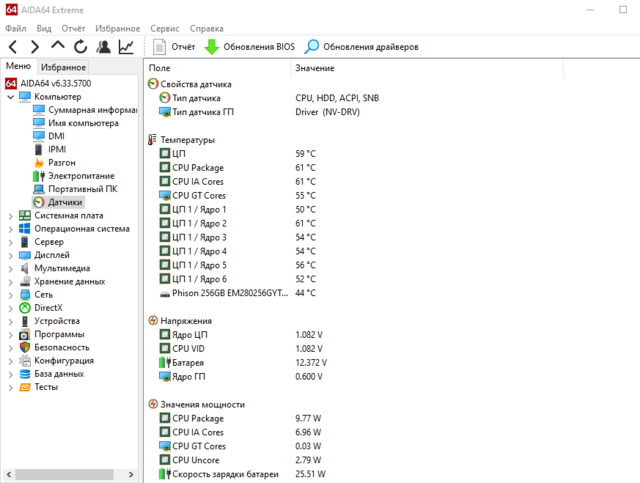Expand the Системная плата node

tap(11, 215)
